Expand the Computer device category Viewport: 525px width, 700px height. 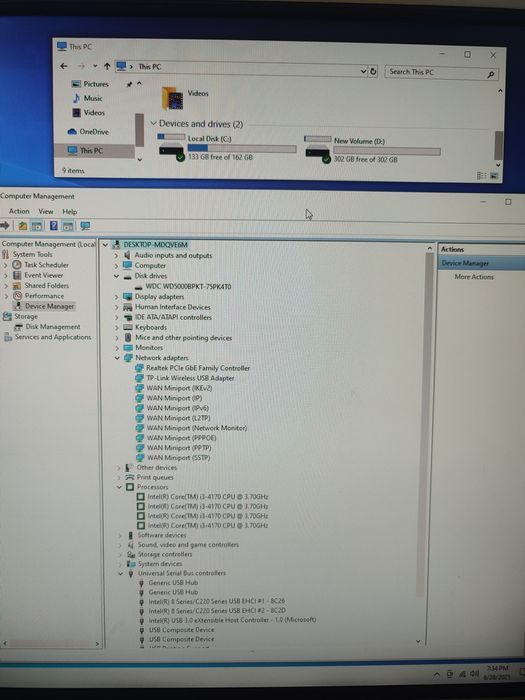point(116,265)
